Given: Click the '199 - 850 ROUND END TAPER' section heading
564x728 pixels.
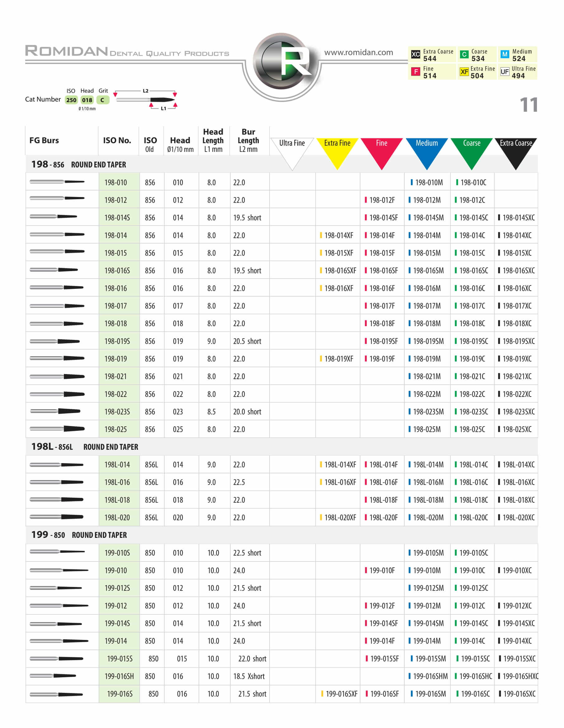Looking at the screenshot, I should [x=79, y=535].
